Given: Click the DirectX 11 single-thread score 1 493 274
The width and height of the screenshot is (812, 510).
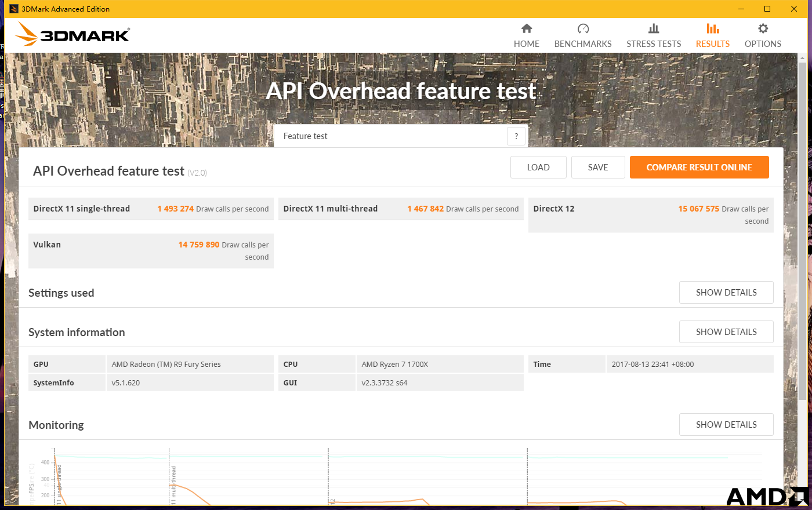Looking at the screenshot, I should 175,209.
